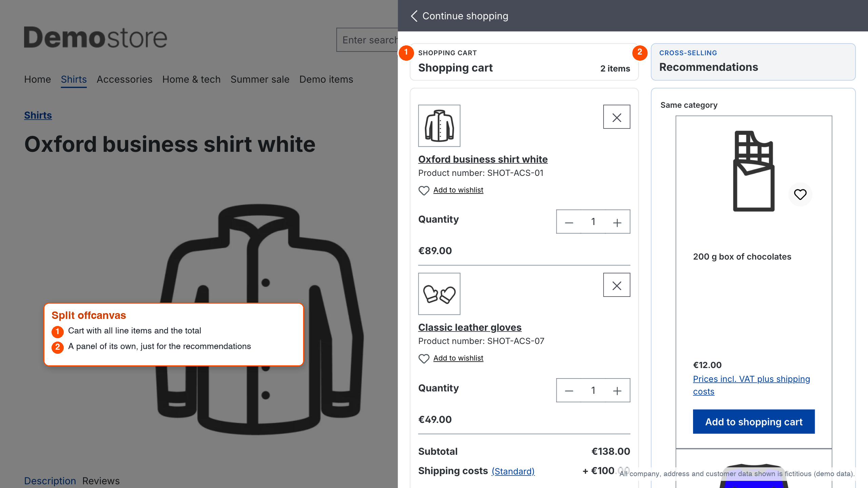Click the heart icon for Oxford shirt wishlist
This screenshot has height=488, width=868.
[423, 190]
